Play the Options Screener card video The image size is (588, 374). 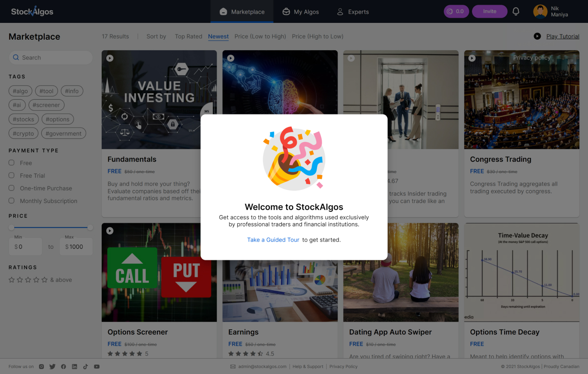tap(110, 231)
